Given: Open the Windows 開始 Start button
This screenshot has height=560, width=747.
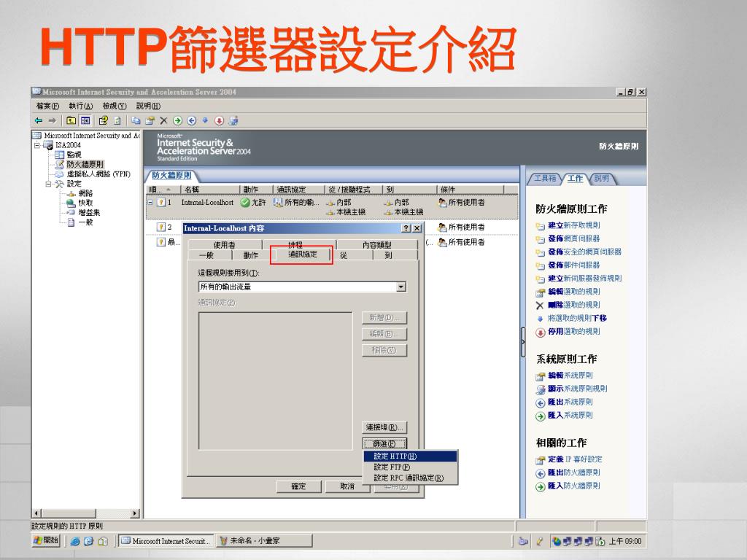Looking at the screenshot, I should click(47, 540).
